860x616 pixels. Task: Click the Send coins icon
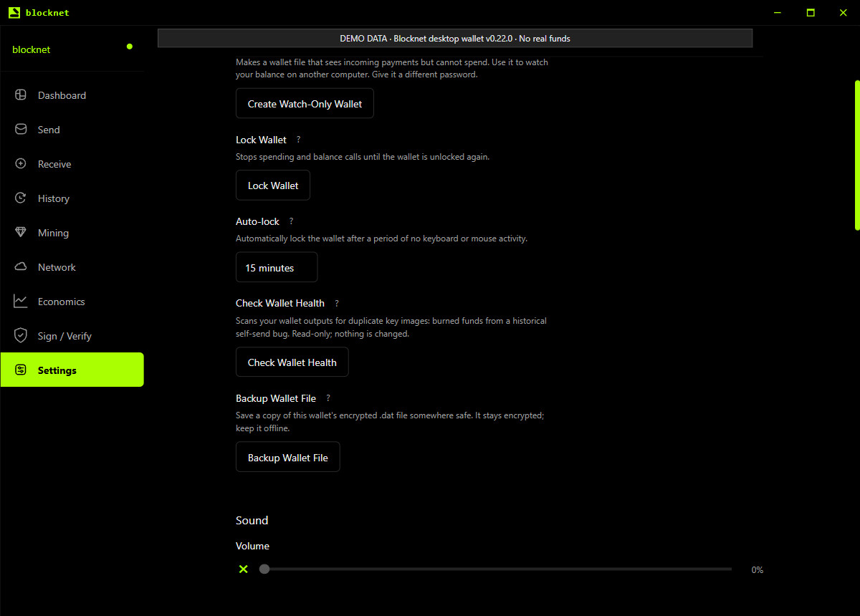click(21, 130)
